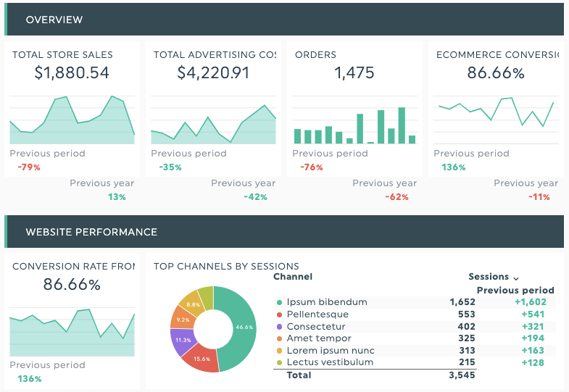Click the Previous period column header in table
Viewport: 569px width, 392px height.
pos(515,290)
